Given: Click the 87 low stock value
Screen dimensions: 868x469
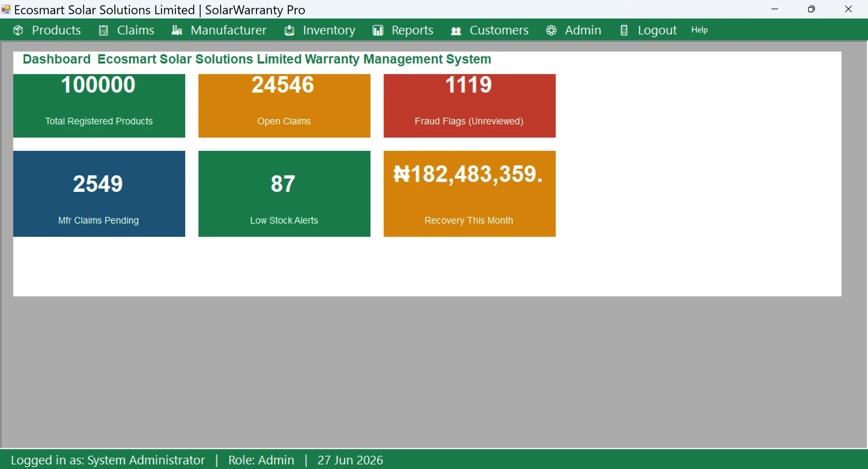Looking at the screenshot, I should (283, 184).
